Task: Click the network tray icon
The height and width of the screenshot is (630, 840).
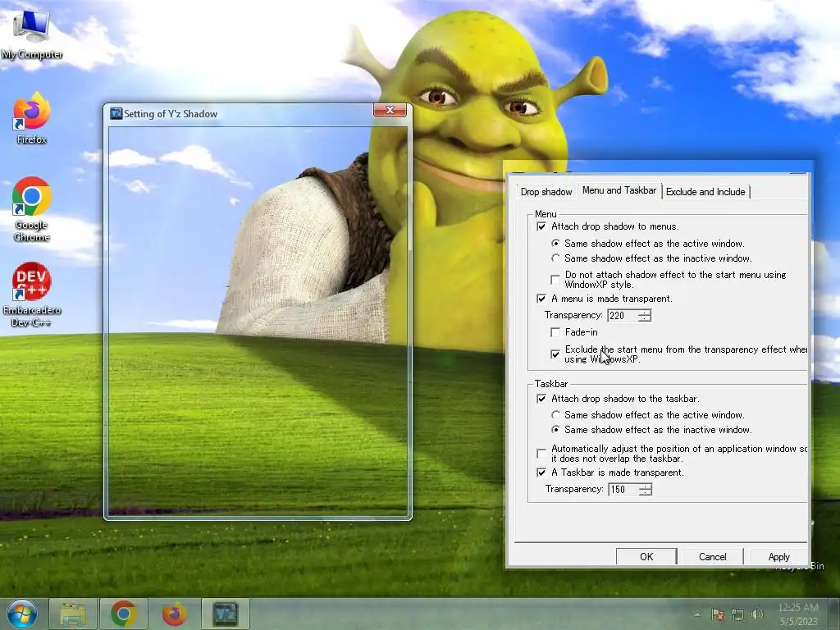Action: pyautogui.click(x=737, y=614)
